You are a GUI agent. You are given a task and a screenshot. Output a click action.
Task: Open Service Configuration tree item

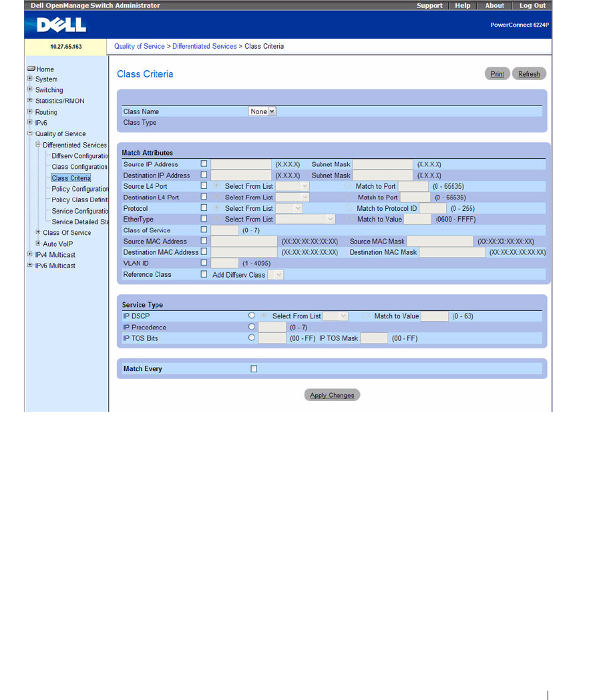pyautogui.click(x=80, y=211)
